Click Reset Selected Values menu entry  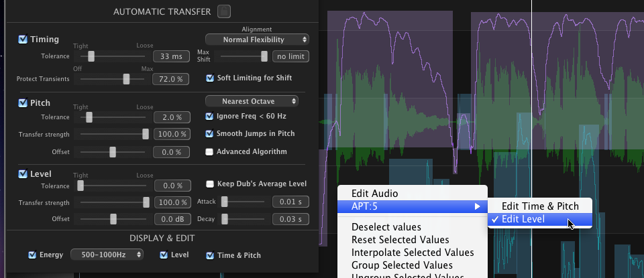pyautogui.click(x=400, y=240)
